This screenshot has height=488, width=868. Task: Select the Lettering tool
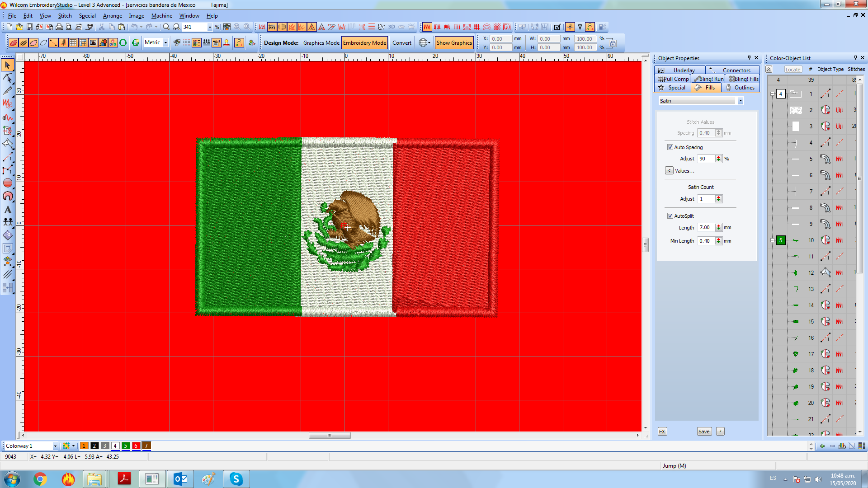[x=8, y=209]
